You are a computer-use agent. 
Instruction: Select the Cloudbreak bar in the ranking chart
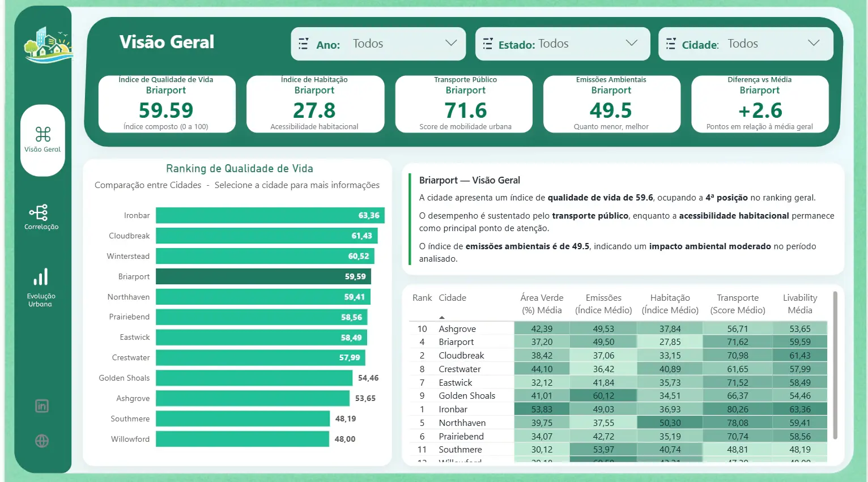click(x=267, y=236)
